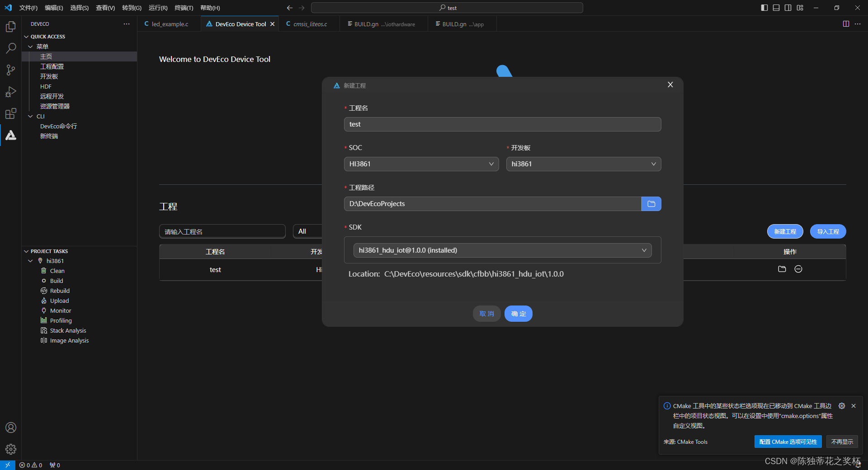
Task: Open the test project folder icon
Action: (x=782, y=269)
